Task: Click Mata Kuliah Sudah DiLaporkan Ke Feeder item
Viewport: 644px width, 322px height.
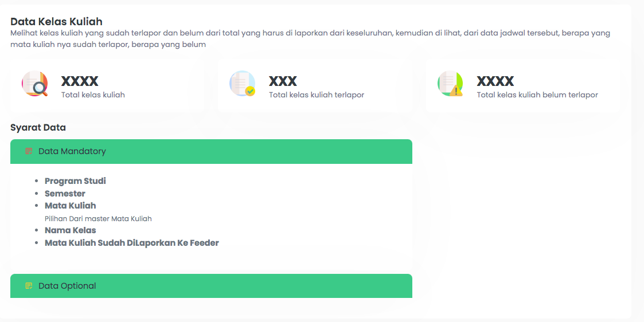Action: click(132, 243)
